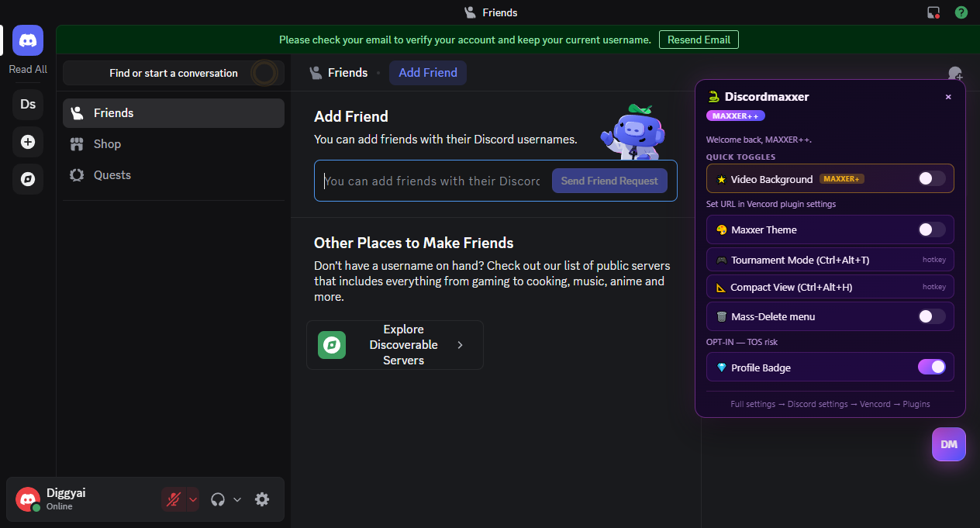Click new group DM icon

click(x=955, y=73)
